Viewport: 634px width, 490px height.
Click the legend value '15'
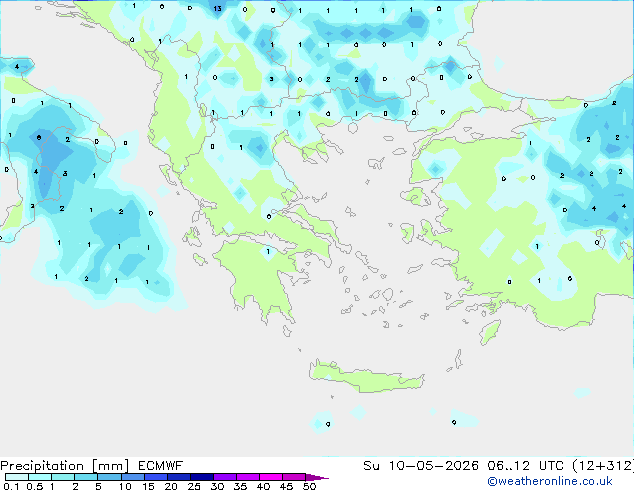pos(148,486)
